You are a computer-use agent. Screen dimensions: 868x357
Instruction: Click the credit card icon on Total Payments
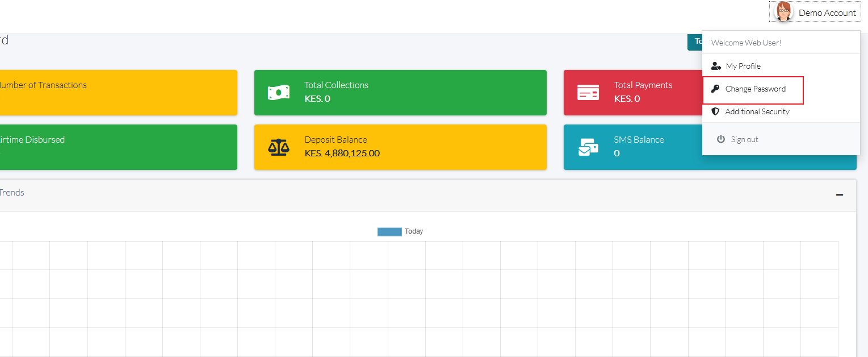point(588,92)
